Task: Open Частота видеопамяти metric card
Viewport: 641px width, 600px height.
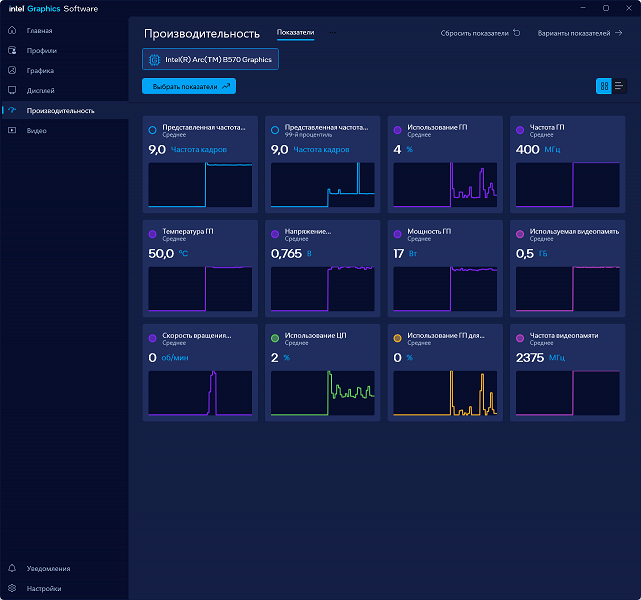Action: click(567, 370)
